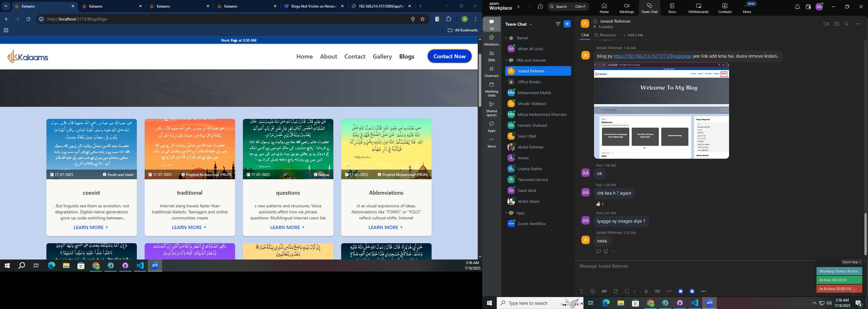The height and width of the screenshot is (309, 868).
Task: Click the Kalaams page vertical scrollbar
Action: click(x=480, y=80)
